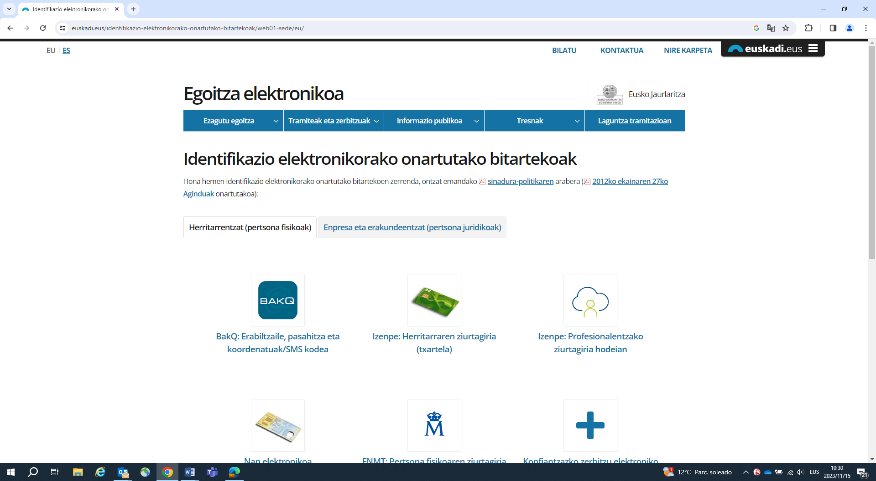Open the Izenpe citizen card icon
Screen dimensions: 876x481
click(x=434, y=300)
